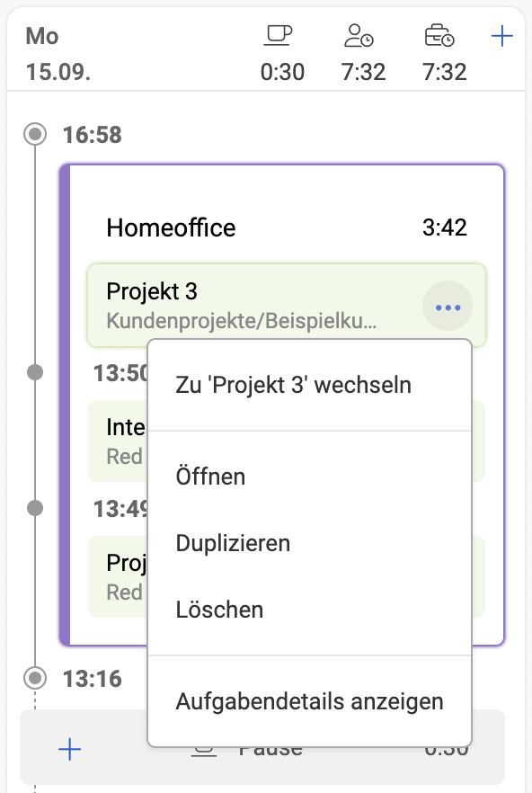Click the blue plus icon in the header
The height and width of the screenshot is (793, 532).
tap(502, 35)
